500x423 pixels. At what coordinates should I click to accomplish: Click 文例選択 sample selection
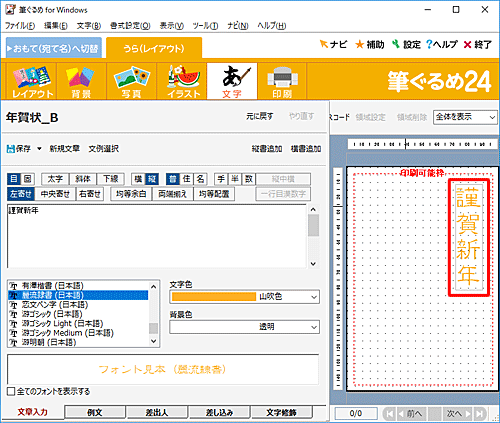tap(103, 149)
